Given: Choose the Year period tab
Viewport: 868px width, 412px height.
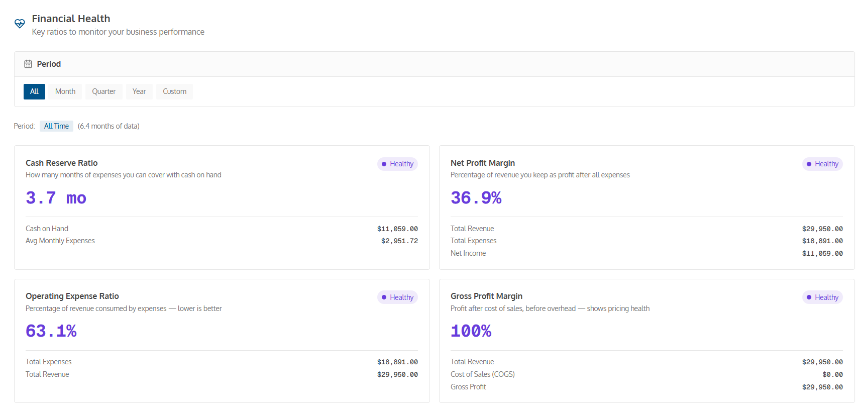Looking at the screenshot, I should pos(139,91).
